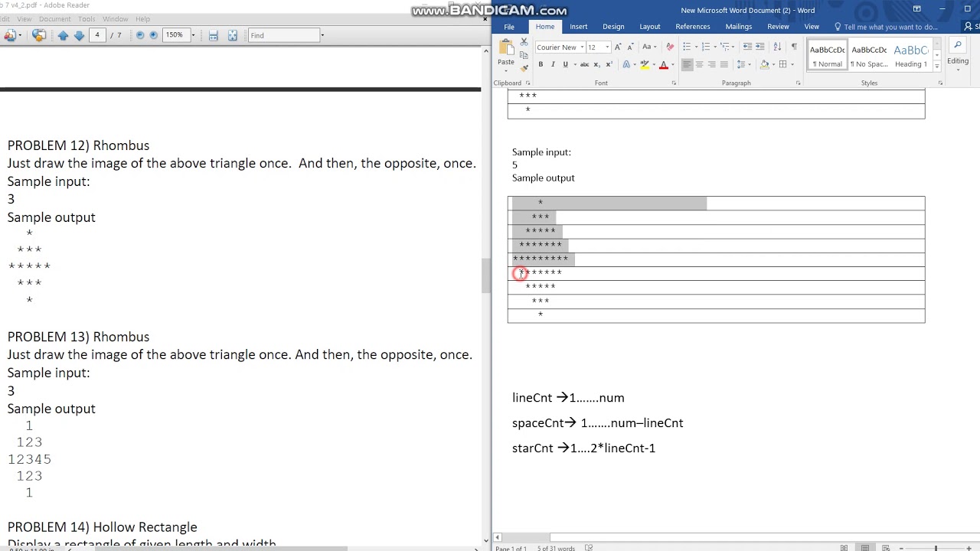The width and height of the screenshot is (980, 551).
Task: Zoom out in Adobe Reader toolbar
Action: tap(140, 35)
